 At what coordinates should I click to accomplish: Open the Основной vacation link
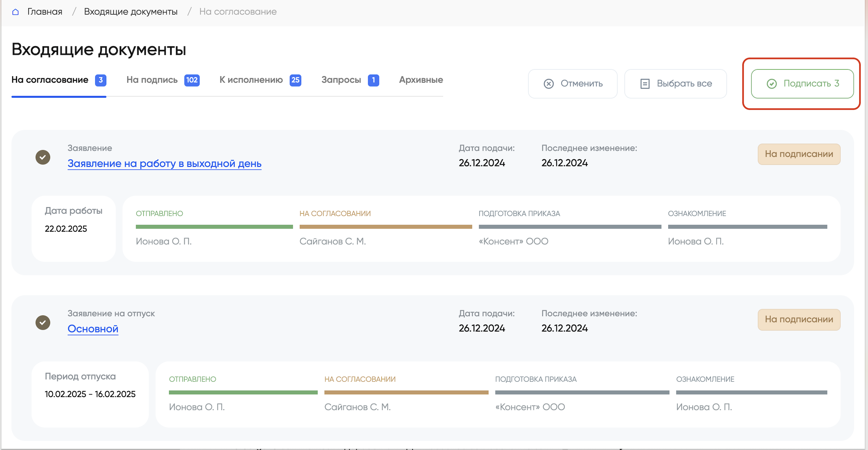pyautogui.click(x=93, y=329)
